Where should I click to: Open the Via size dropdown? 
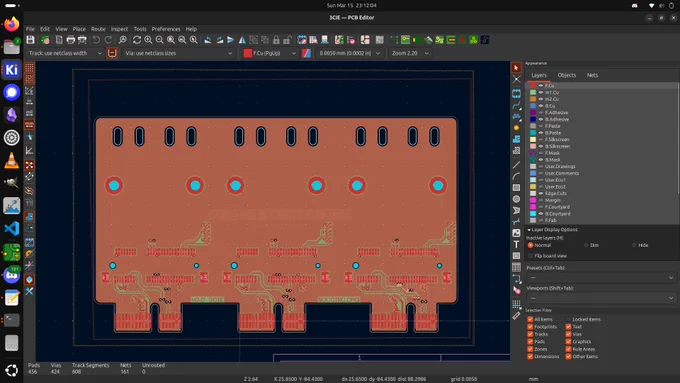click(179, 53)
